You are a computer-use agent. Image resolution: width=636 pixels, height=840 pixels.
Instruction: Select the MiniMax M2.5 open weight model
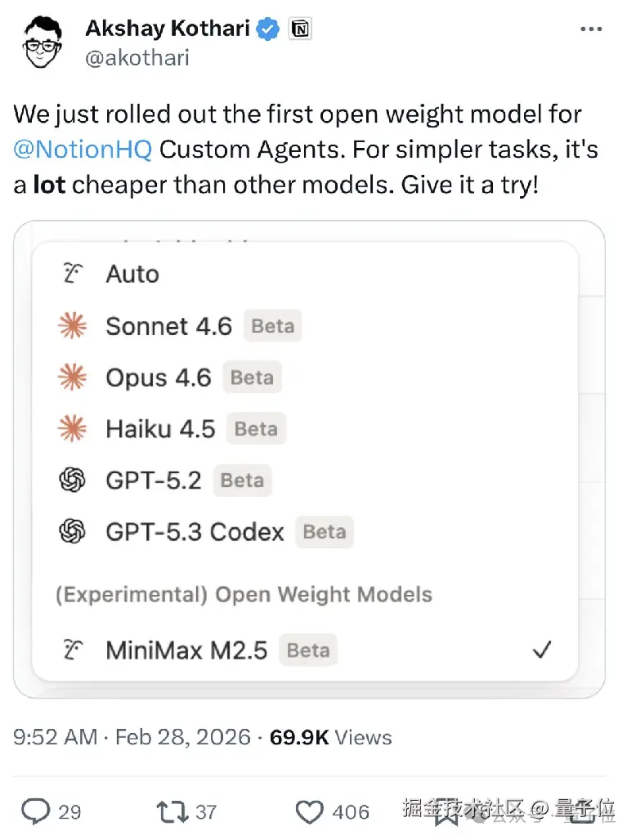pyautogui.click(x=186, y=650)
